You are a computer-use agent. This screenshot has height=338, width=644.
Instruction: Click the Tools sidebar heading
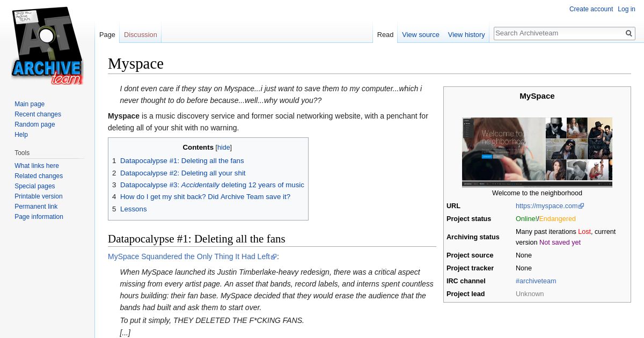pos(22,153)
